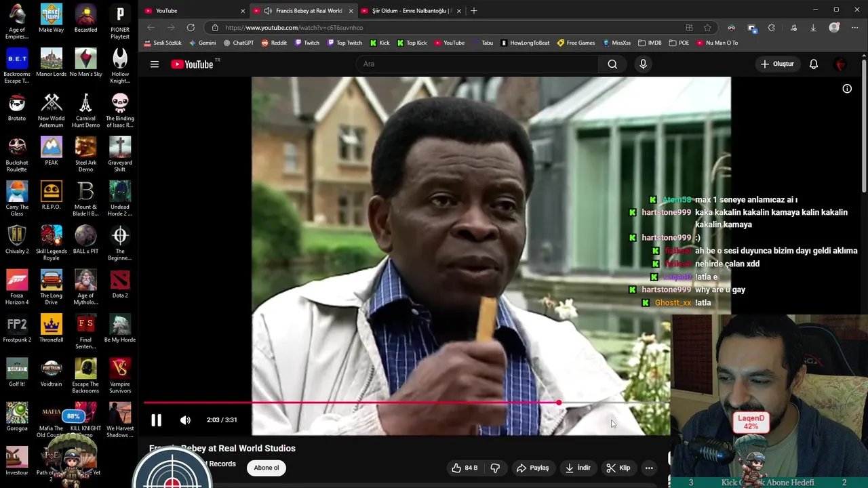Screen dimensions: 868x488
Task: Select 'Hollow Knight' desktop icon
Action: [x=120, y=66]
